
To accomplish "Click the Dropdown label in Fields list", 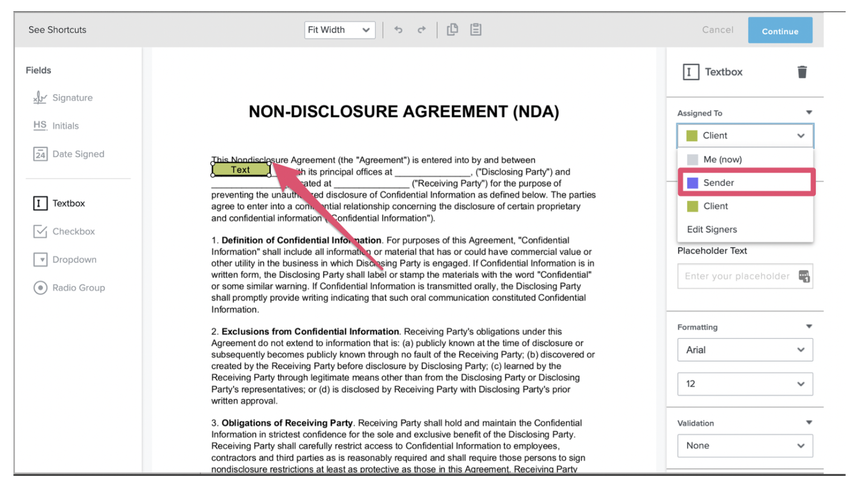I will [74, 260].
